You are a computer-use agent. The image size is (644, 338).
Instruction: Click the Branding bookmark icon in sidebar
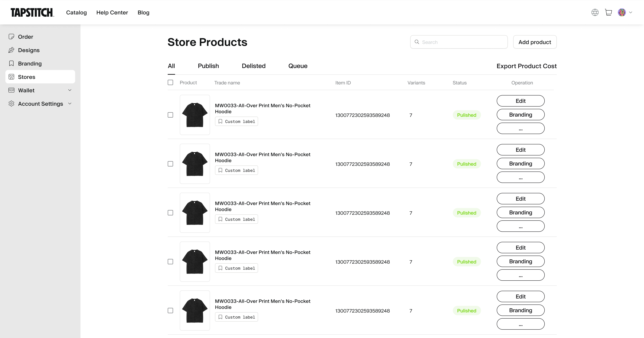(x=11, y=63)
